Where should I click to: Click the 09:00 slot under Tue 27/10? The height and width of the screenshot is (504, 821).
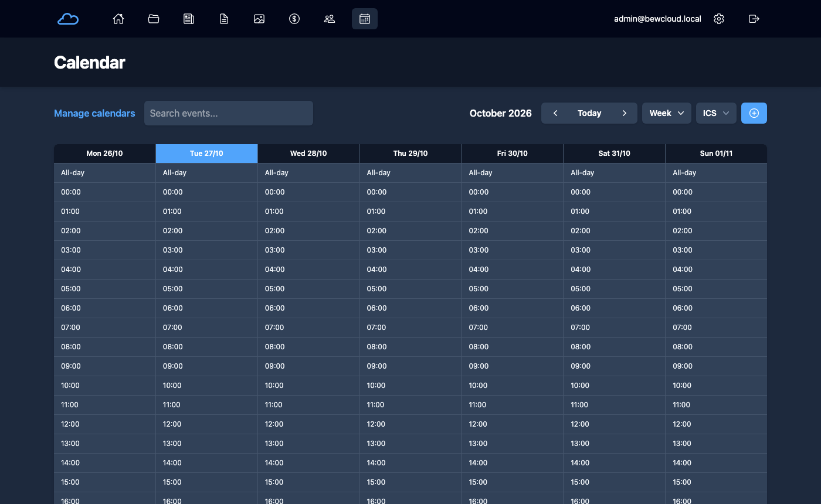[x=206, y=366]
